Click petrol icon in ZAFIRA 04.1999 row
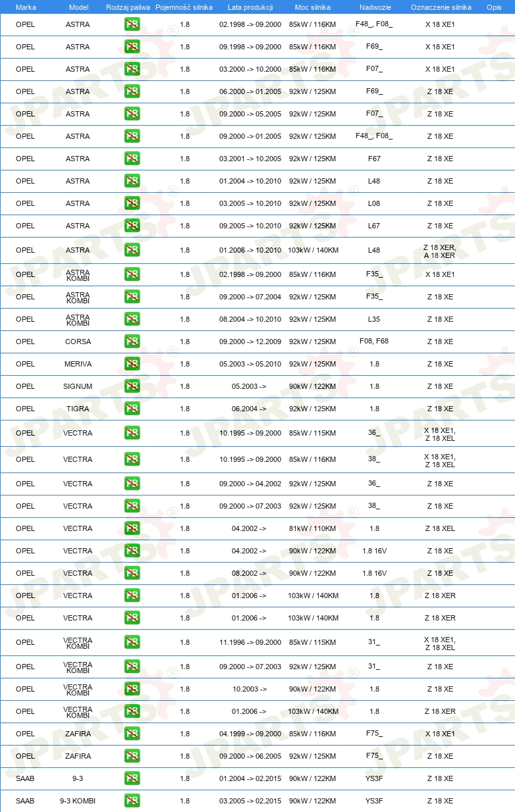 [x=132, y=734]
